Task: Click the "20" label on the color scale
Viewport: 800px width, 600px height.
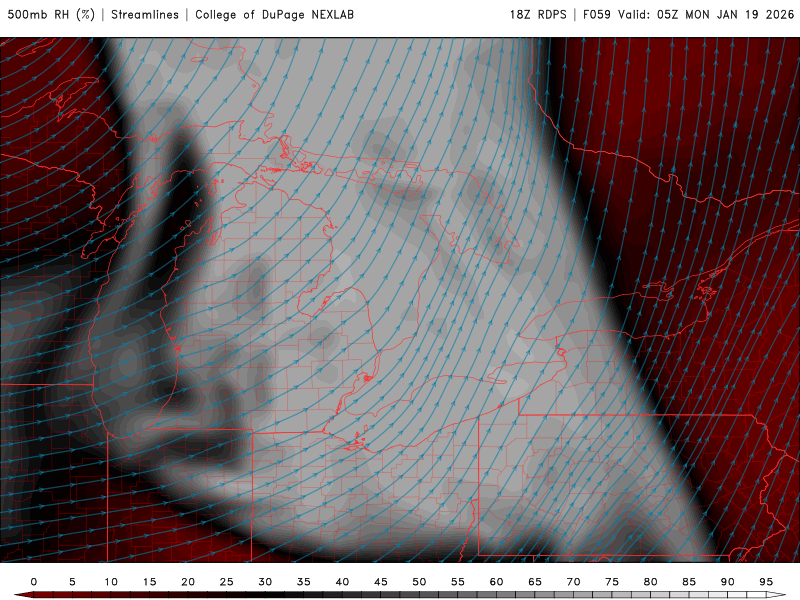Action: (x=188, y=582)
